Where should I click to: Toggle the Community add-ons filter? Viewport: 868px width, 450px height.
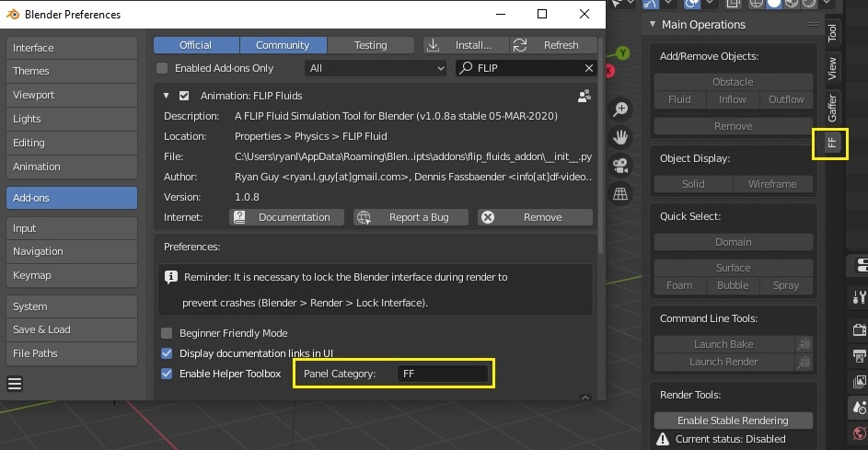pyautogui.click(x=283, y=45)
